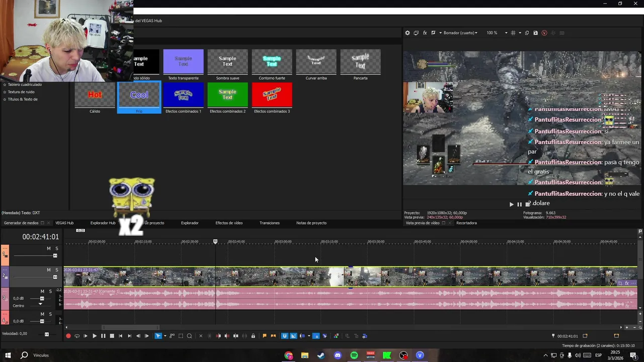The width and height of the screenshot is (644, 362).
Task: Toggle Lock envelopes to events icon
Action: coord(316,336)
